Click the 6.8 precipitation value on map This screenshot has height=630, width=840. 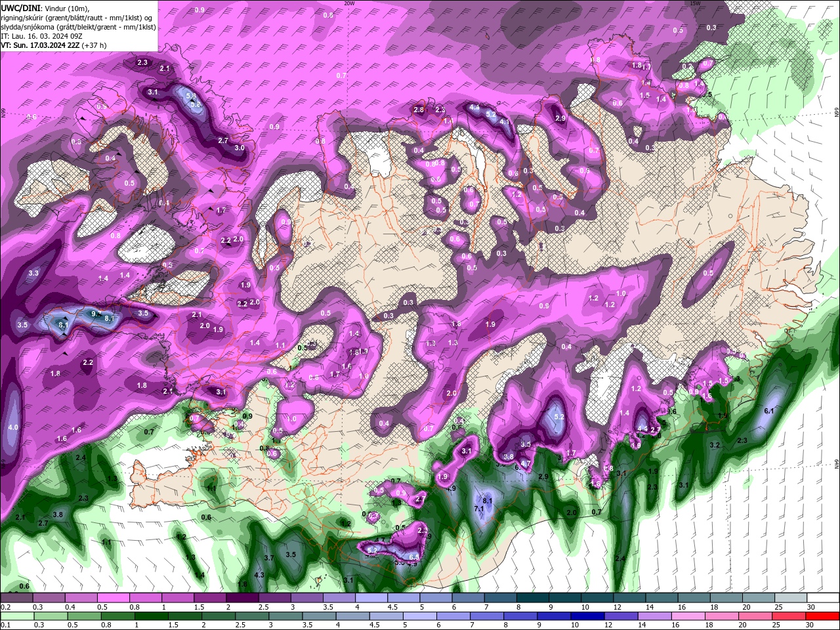(413, 557)
